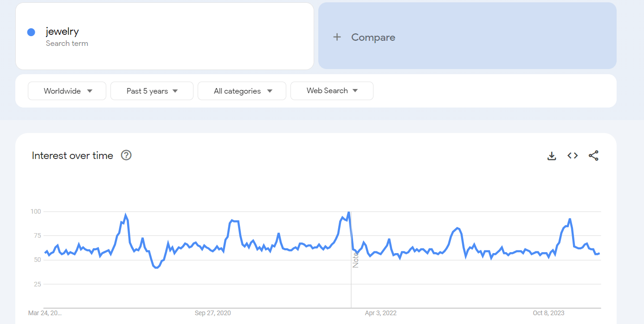Screen dimensions: 644x324
Task: Open the embed code icon
Action: 573,156
